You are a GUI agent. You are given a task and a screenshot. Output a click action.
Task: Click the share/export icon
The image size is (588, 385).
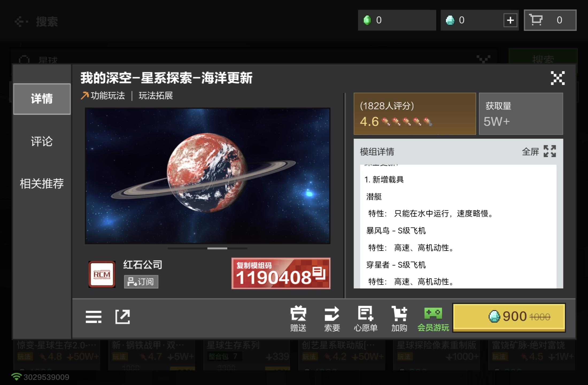coord(122,317)
